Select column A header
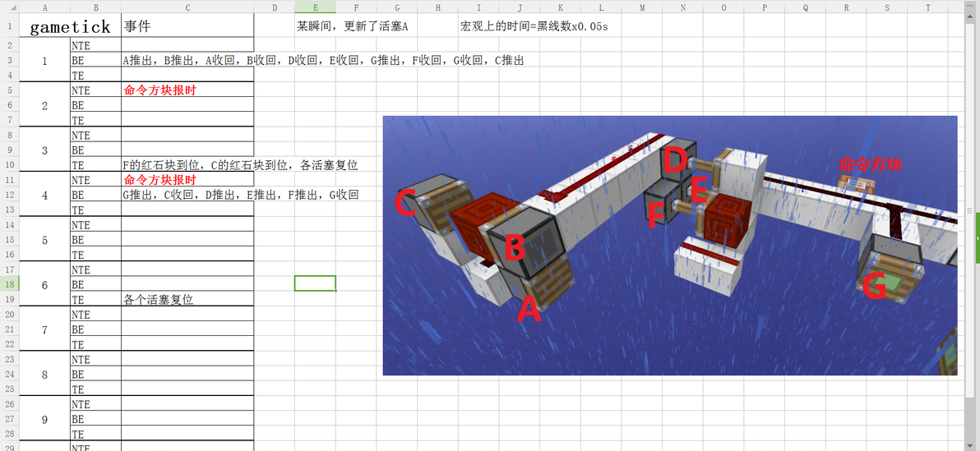The height and width of the screenshot is (451, 980). [45, 7]
